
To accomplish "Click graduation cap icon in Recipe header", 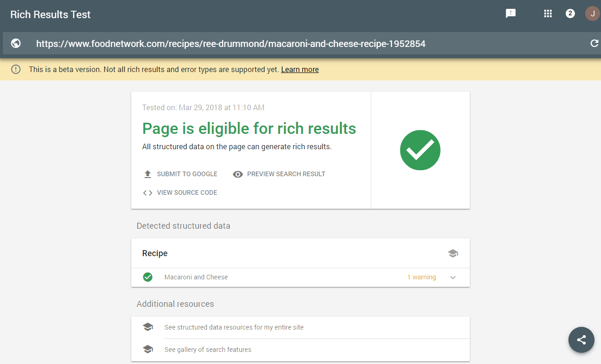I will [453, 253].
